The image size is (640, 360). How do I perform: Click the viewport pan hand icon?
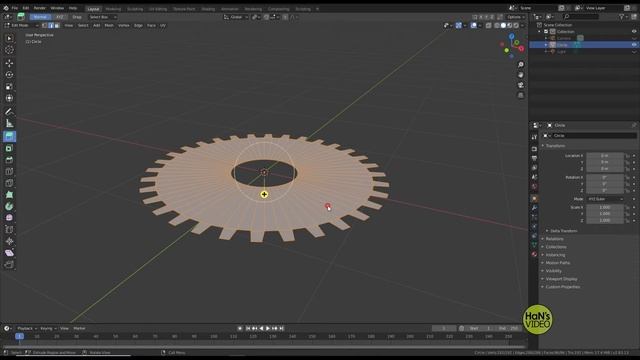tap(520, 75)
